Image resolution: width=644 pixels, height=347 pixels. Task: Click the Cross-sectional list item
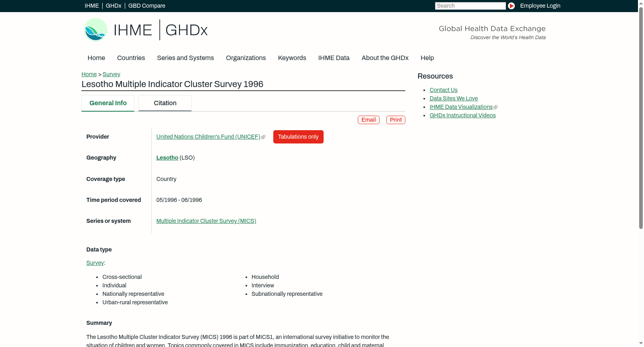click(x=122, y=277)
